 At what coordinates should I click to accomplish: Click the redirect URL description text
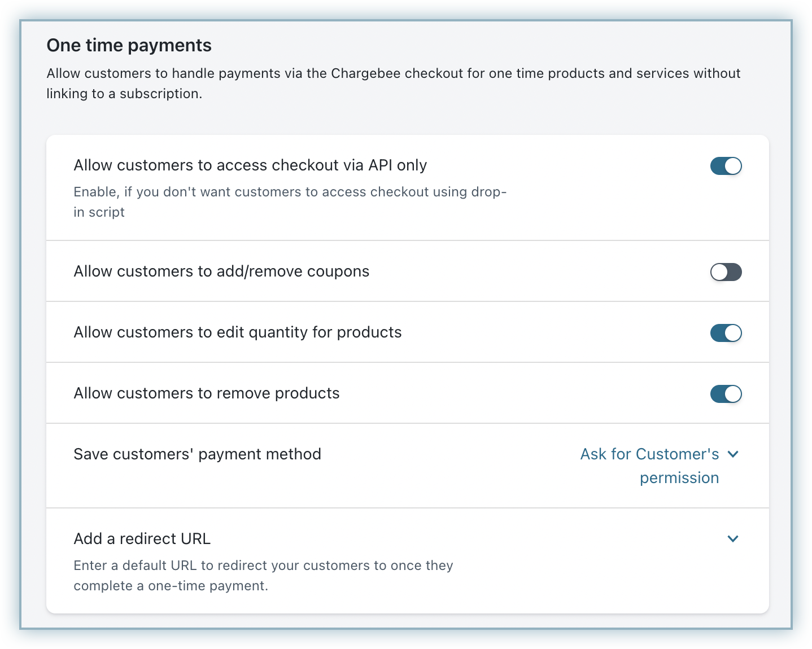[263, 575]
